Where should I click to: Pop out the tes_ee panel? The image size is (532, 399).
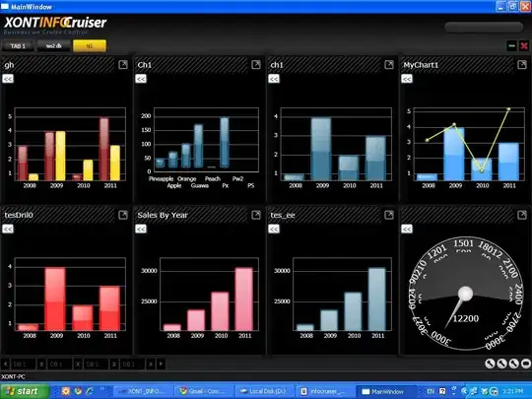point(389,215)
